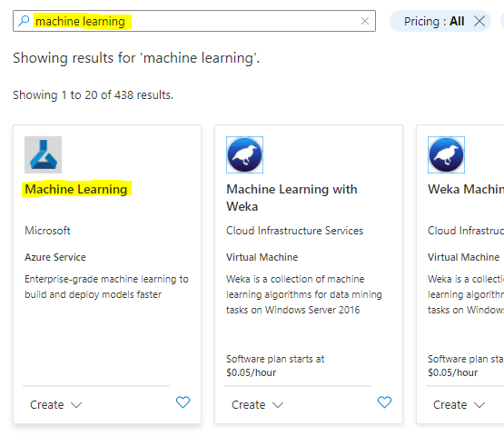Open the Machine Learning title link

76,189
